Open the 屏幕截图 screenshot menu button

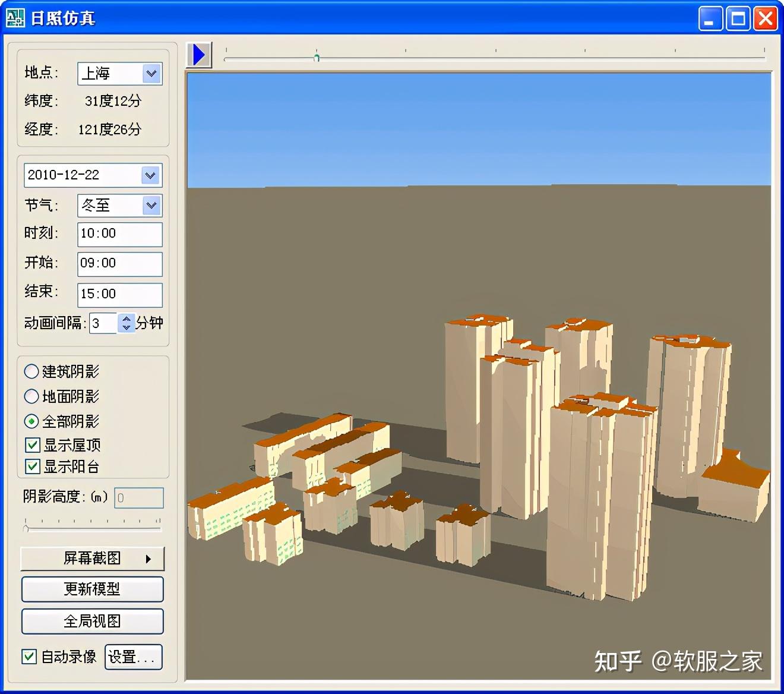pyautogui.click(x=92, y=559)
